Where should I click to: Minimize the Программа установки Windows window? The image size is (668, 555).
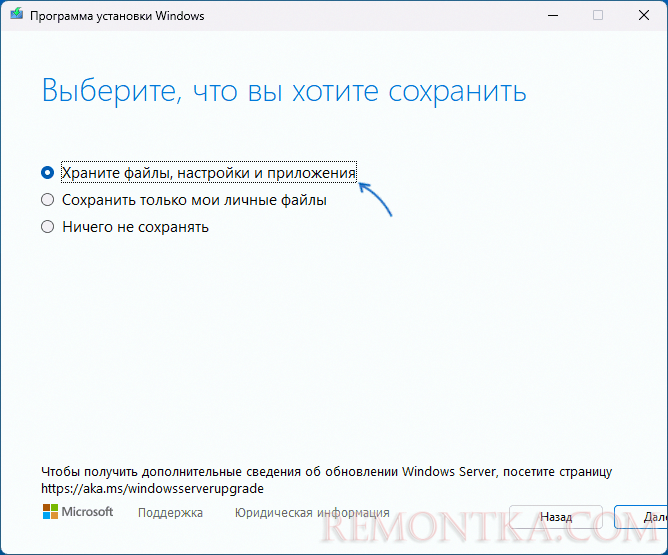(x=553, y=15)
